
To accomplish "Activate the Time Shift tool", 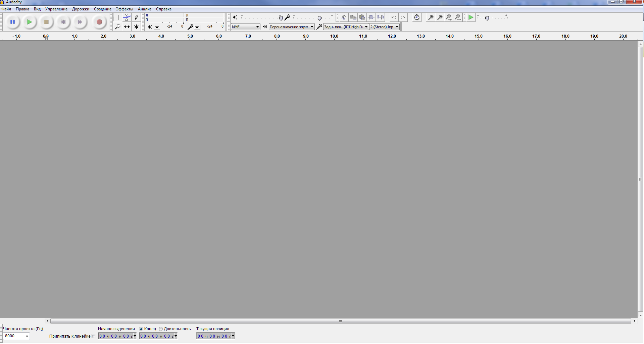I will coord(127,27).
